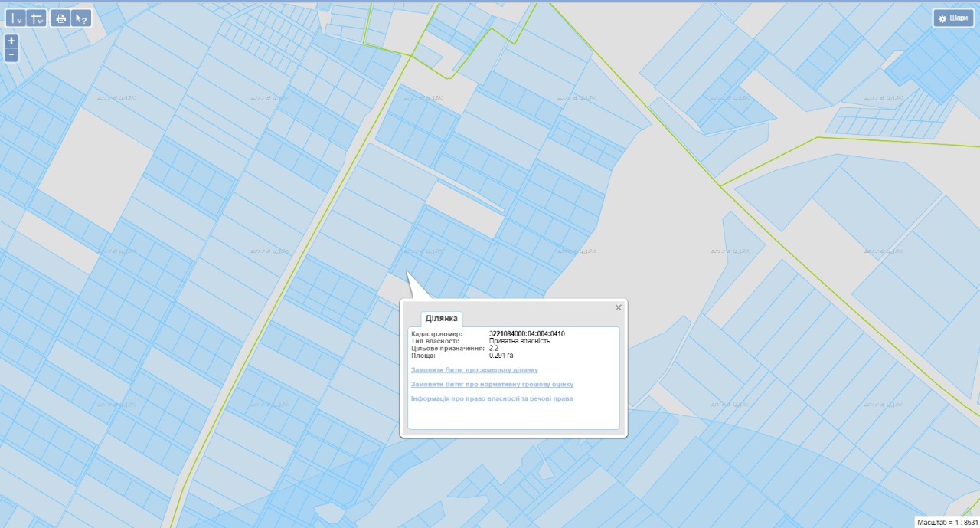Click the purpose value 2.2
Image resolution: width=980 pixels, height=528 pixels.
coord(494,349)
